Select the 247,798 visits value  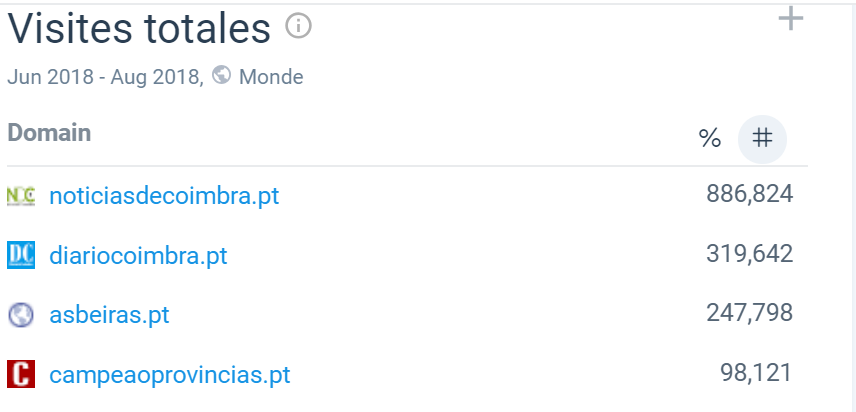[x=750, y=313]
